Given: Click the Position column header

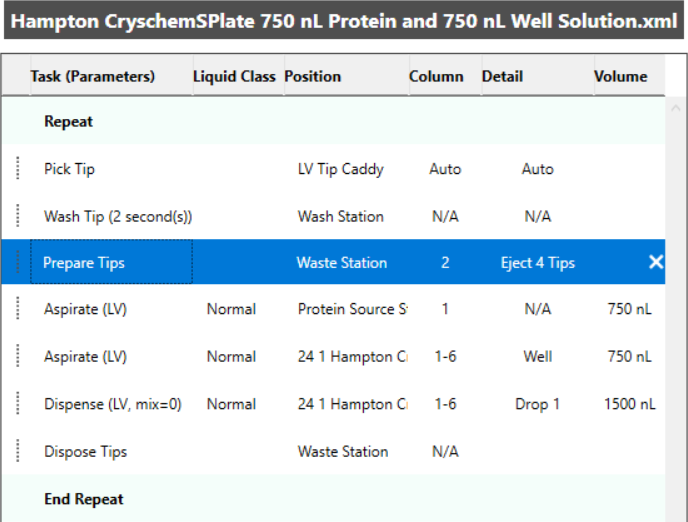Looking at the screenshot, I should 313,76.
